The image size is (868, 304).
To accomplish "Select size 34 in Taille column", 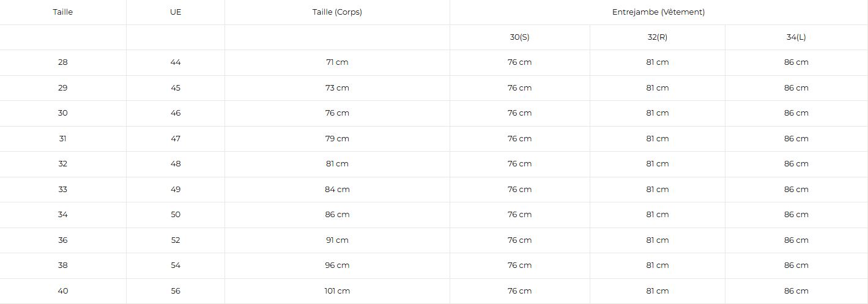I will point(63,215).
